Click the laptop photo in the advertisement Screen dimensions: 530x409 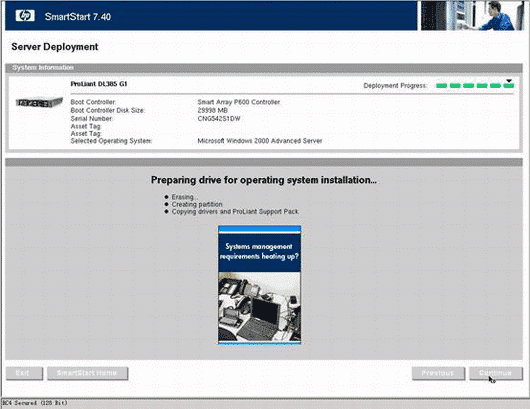coord(259,307)
